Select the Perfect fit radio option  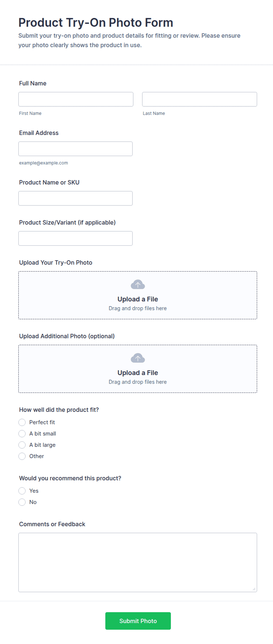point(22,422)
